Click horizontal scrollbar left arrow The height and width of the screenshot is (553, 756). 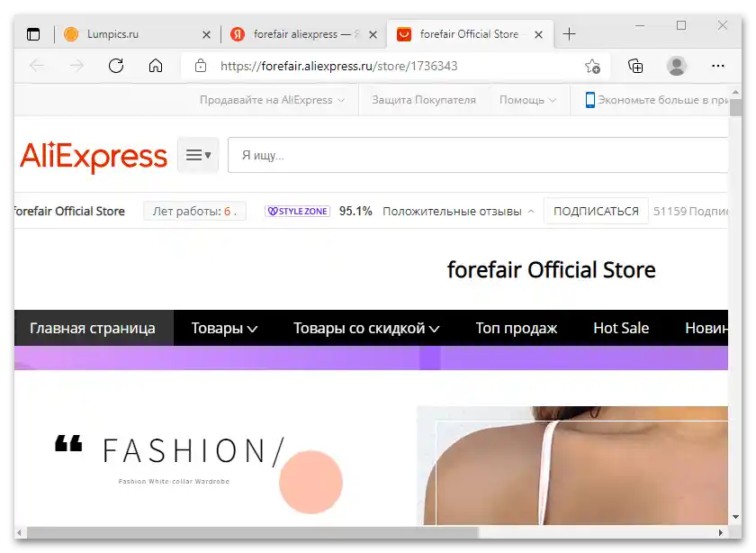click(19, 532)
